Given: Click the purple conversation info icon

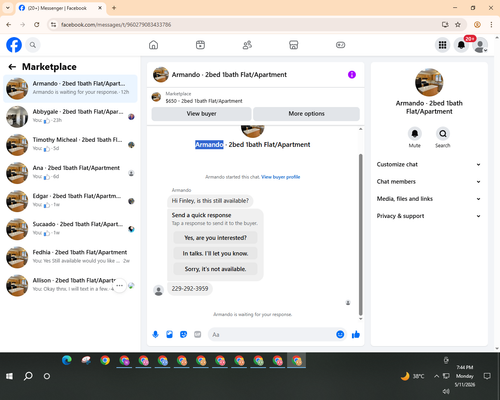Looking at the screenshot, I should (352, 75).
